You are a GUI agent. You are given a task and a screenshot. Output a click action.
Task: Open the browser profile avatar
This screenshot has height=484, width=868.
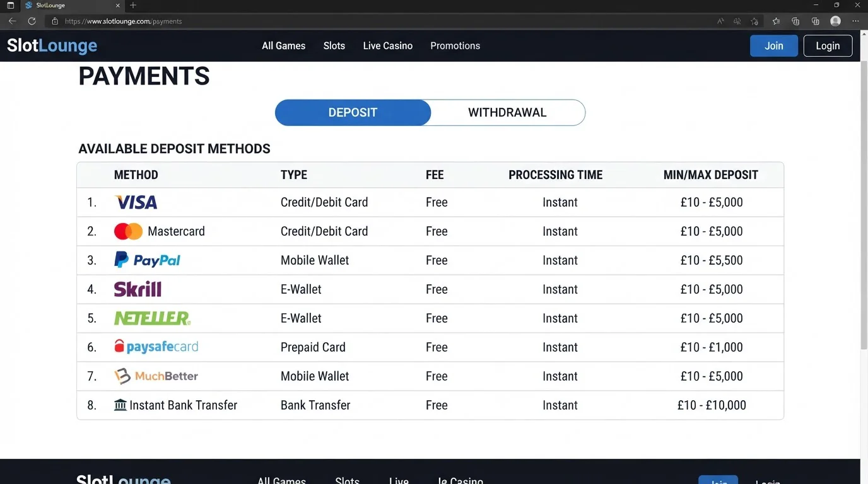click(x=836, y=21)
